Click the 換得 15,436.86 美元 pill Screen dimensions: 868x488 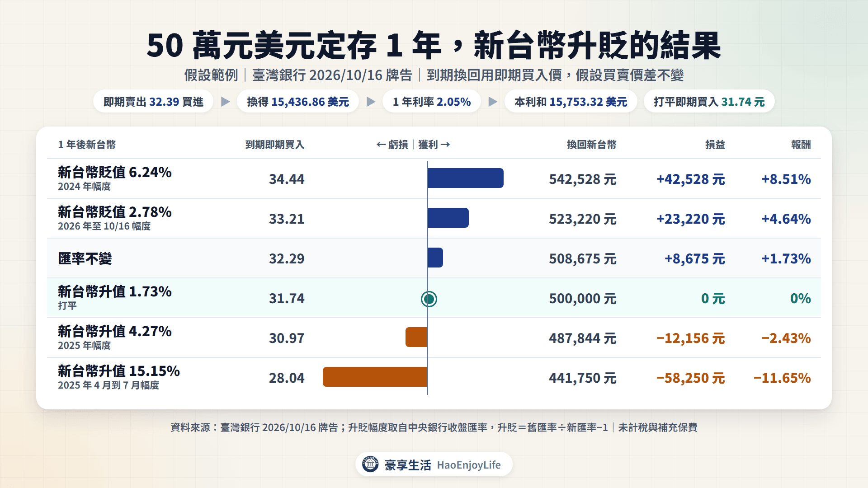tap(298, 102)
